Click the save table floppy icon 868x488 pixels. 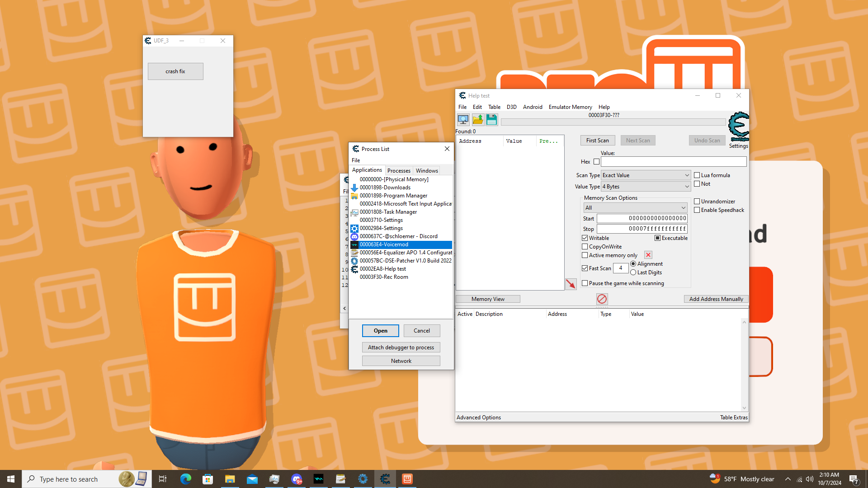492,120
